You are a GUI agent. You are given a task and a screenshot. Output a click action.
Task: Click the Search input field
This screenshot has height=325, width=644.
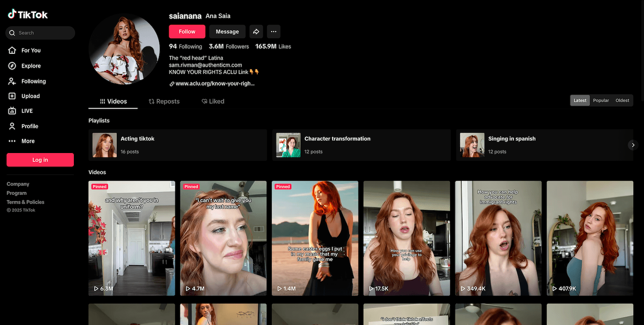pyautogui.click(x=43, y=33)
